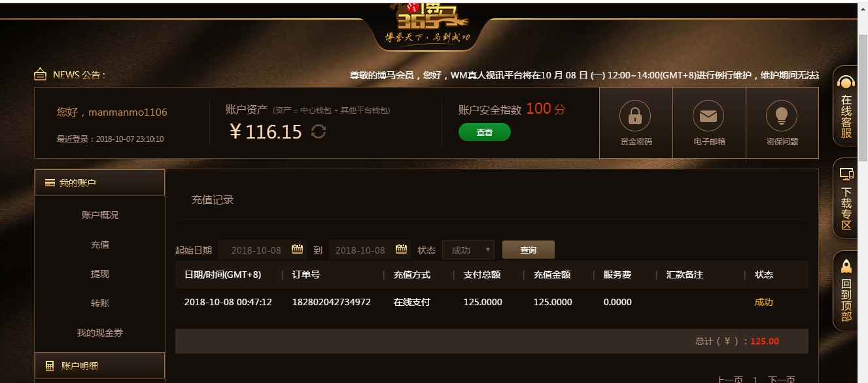
Task: Open the 在线客服 headset widget
Action: coord(846,107)
